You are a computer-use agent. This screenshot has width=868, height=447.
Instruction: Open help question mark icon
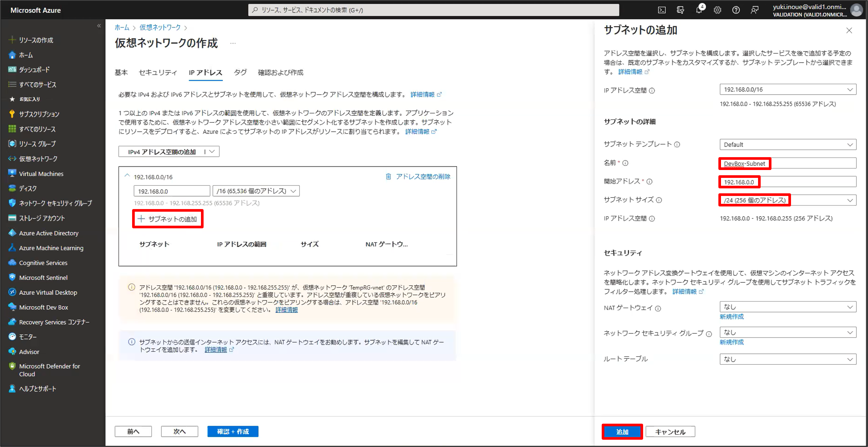click(736, 10)
